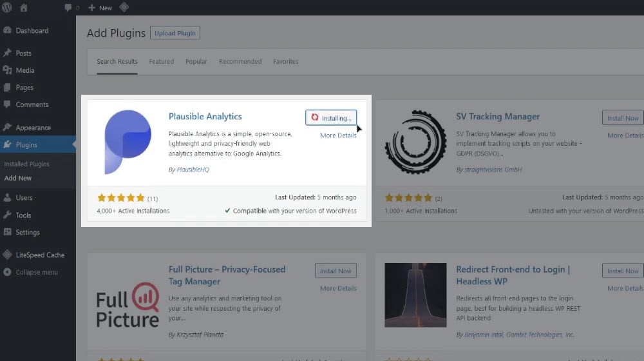Open More Details for Full Picture
The width and height of the screenshot is (644, 361).
coord(339,288)
